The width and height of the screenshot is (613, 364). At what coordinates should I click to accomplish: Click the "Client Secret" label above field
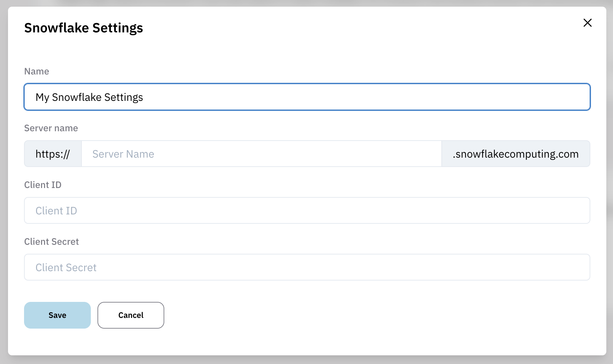(51, 242)
